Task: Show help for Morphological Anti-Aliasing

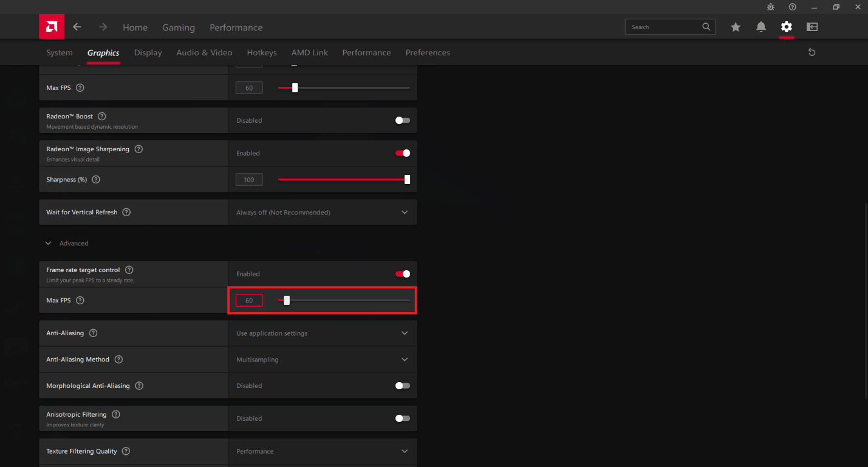Action: [x=139, y=386]
